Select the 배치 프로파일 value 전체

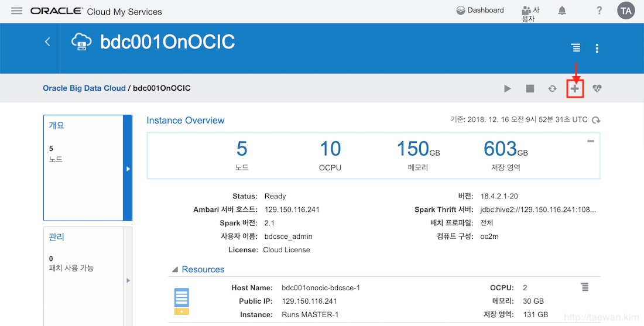click(x=487, y=223)
